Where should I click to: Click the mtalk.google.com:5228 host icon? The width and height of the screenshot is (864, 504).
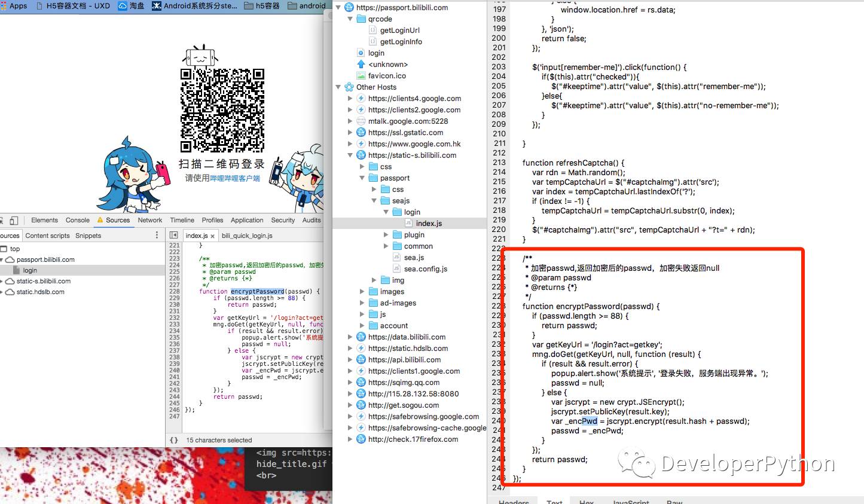(361, 121)
